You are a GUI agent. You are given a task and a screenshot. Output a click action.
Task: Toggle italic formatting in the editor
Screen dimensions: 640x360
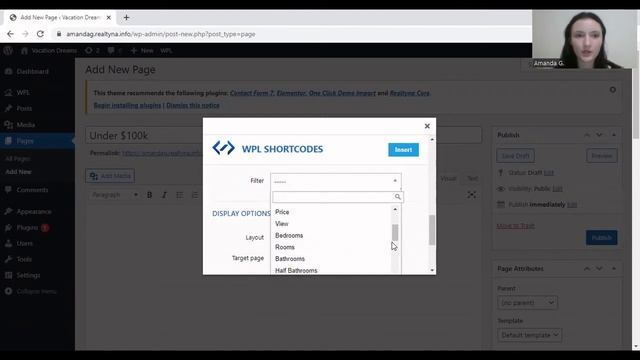(164, 195)
